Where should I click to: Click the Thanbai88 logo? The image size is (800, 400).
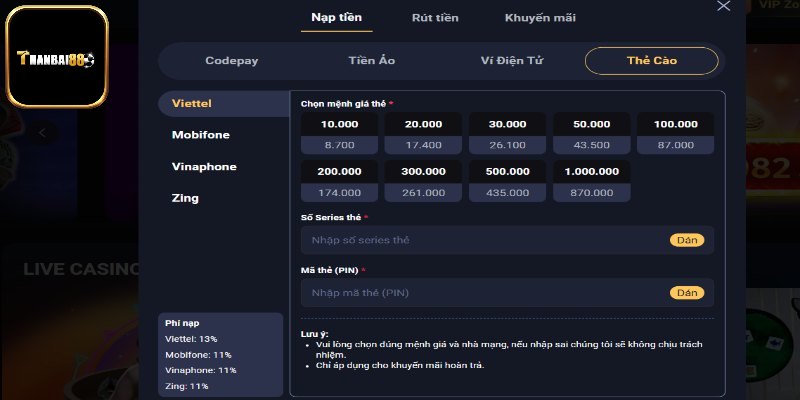tap(57, 57)
